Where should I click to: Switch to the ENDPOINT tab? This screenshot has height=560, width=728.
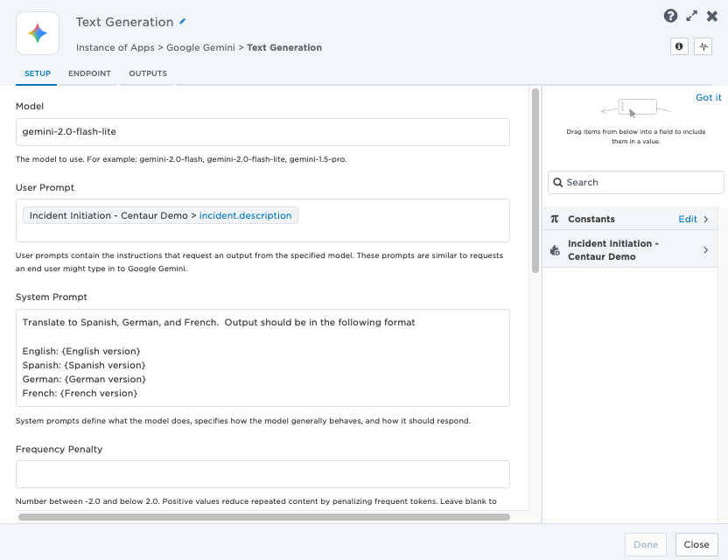89,73
